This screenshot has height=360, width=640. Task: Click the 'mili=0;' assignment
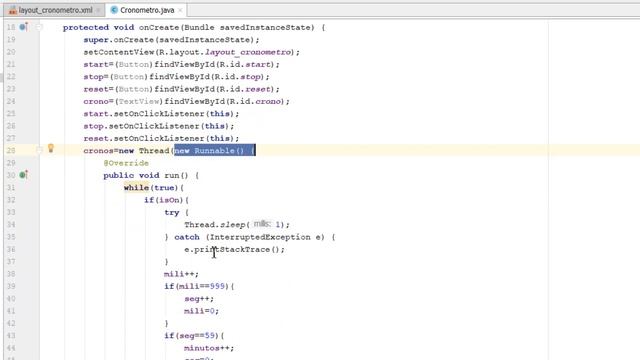(201, 311)
